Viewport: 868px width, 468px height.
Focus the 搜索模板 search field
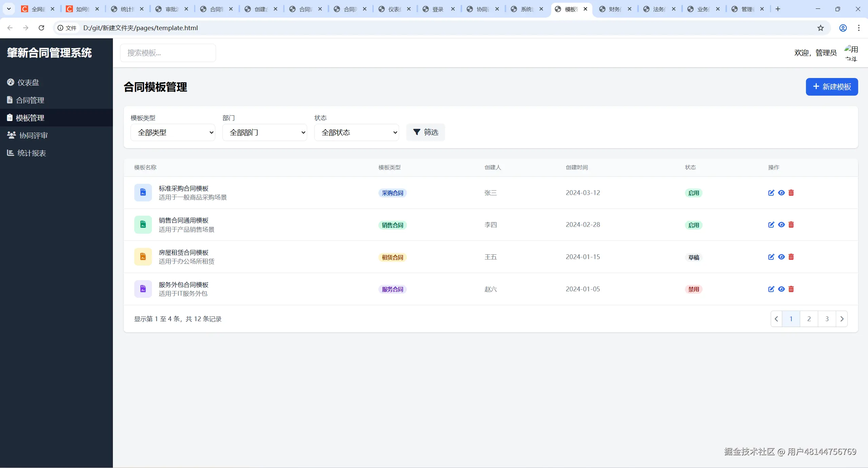(x=168, y=53)
